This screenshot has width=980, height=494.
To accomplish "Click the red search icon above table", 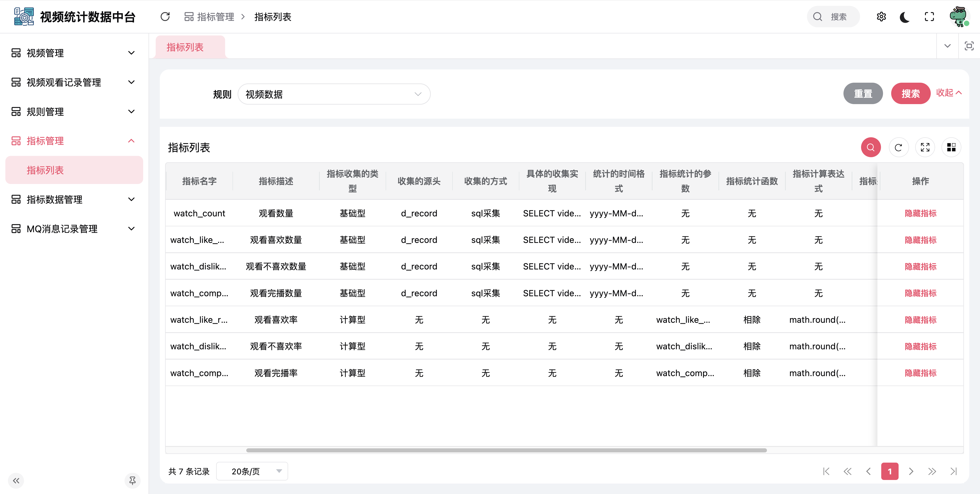I will [871, 147].
